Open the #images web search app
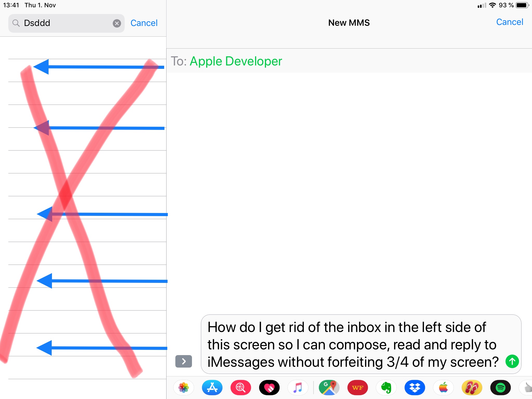Viewport: 532px width, 399px height. 241,388
